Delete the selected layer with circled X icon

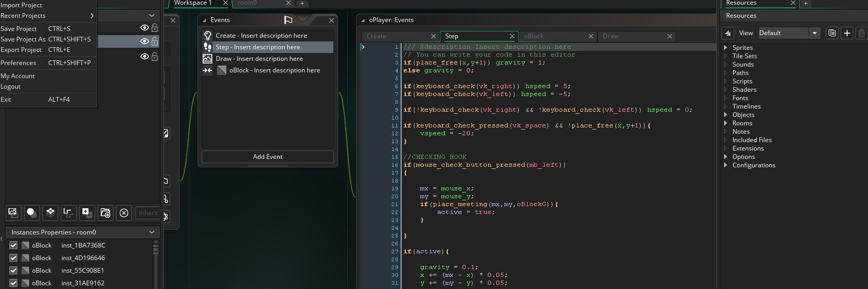124,212
